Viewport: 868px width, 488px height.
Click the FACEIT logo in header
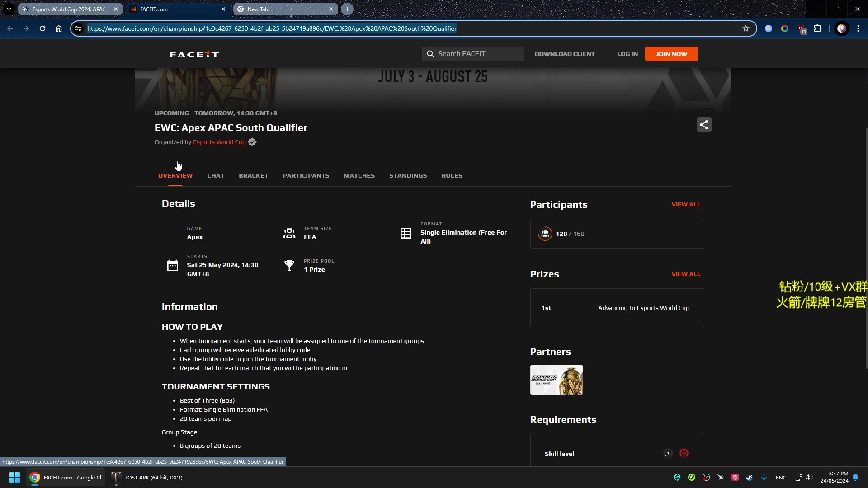(x=194, y=54)
